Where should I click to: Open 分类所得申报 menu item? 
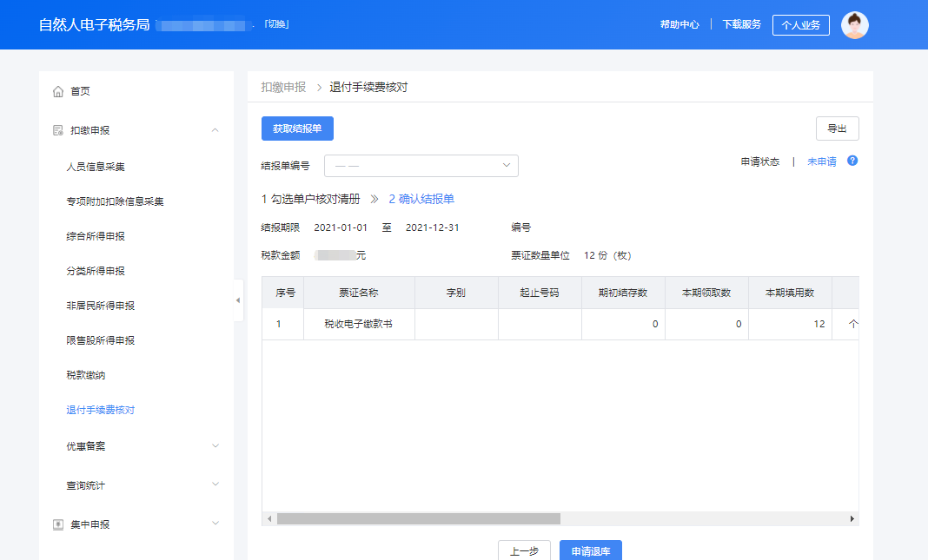(96, 271)
